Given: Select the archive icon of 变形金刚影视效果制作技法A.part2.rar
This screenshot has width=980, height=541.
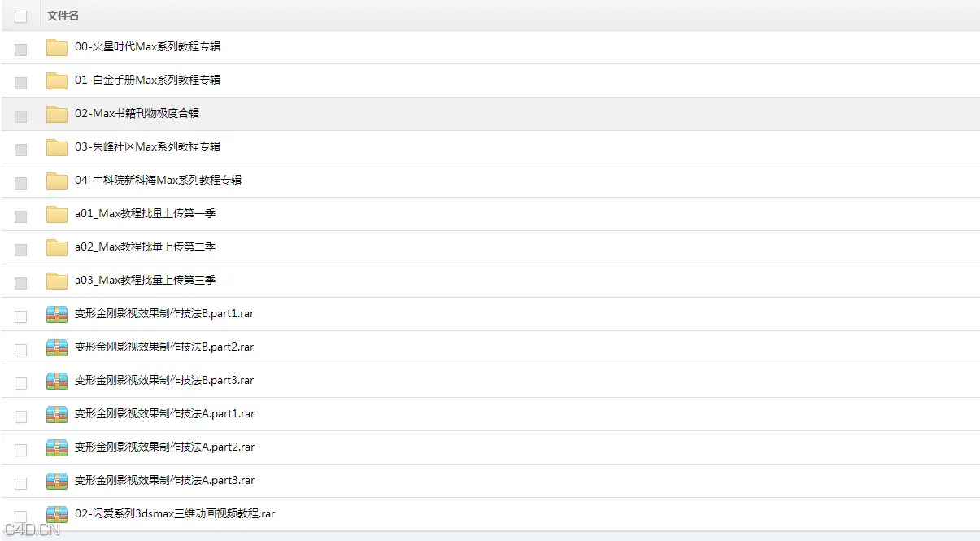Looking at the screenshot, I should tap(57, 447).
